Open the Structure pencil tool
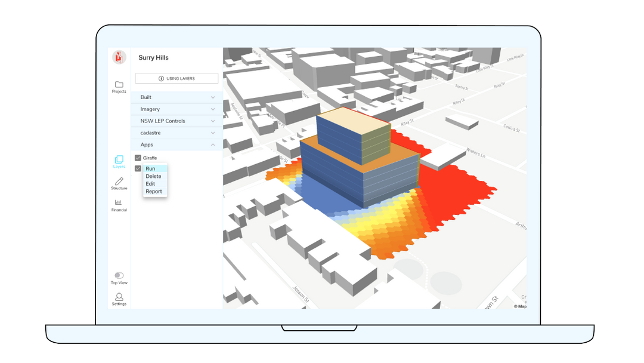This screenshot has height=363, width=644. (119, 181)
